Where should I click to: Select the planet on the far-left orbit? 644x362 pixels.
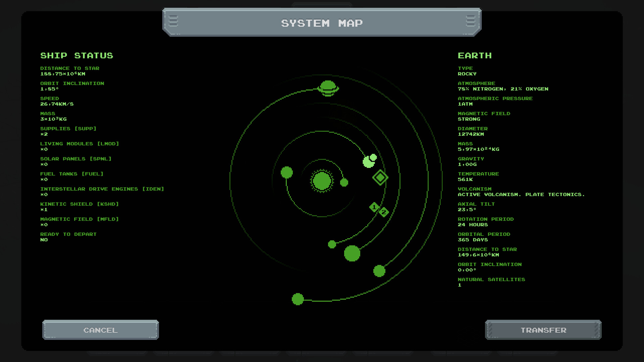pos(286,172)
